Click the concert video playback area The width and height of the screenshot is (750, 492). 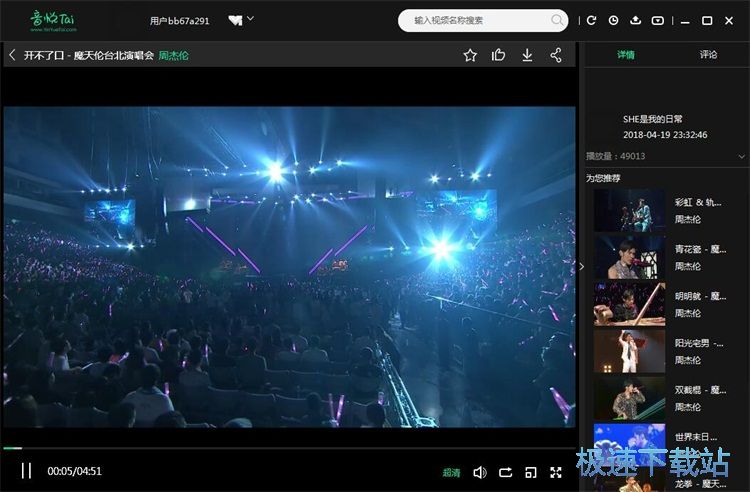click(x=289, y=266)
